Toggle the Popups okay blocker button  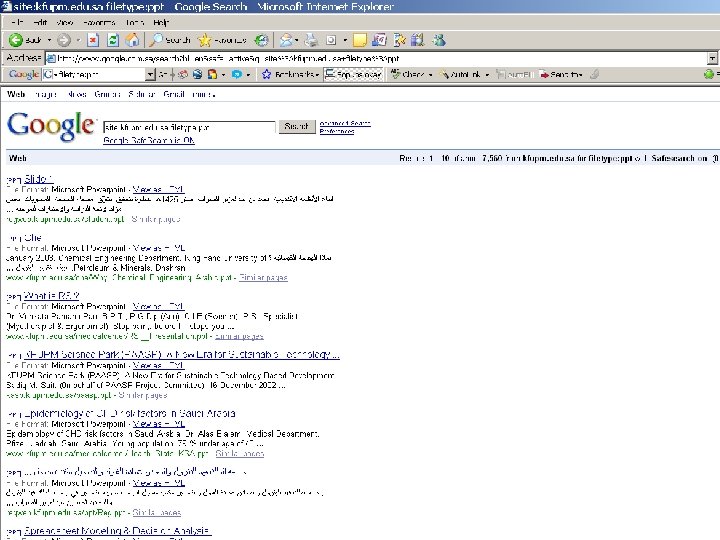(353, 74)
